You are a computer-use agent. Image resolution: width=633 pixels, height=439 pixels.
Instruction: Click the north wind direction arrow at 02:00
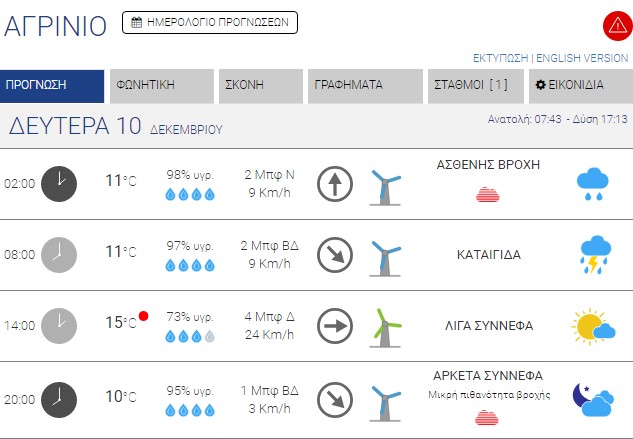335,183
